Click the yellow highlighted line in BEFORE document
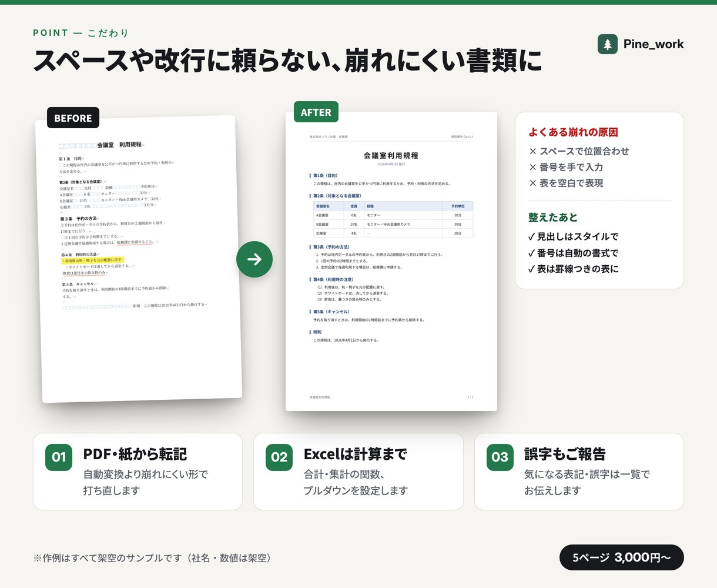The width and height of the screenshot is (717, 588). coord(92,260)
